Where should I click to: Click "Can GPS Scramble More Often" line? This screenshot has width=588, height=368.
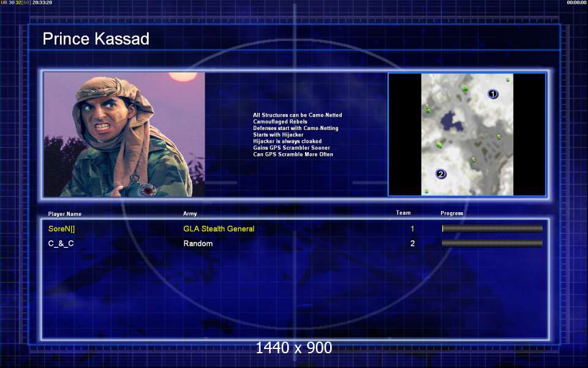click(293, 155)
